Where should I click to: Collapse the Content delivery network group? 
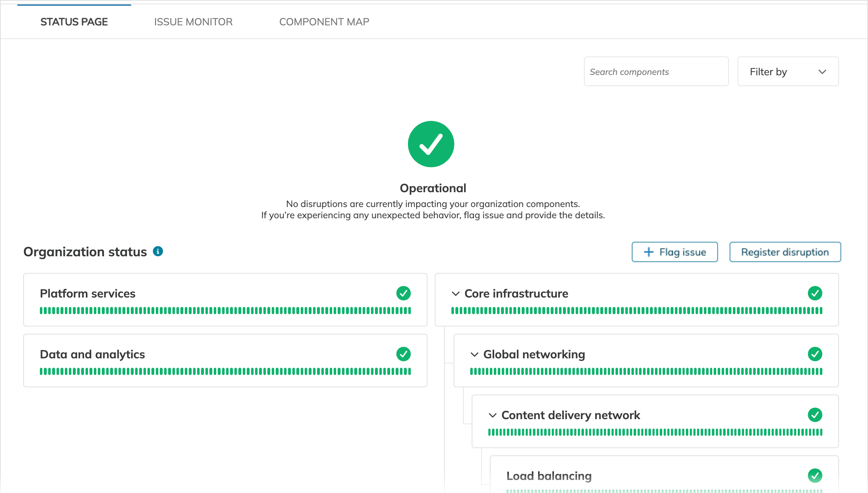[x=493, y=415]
